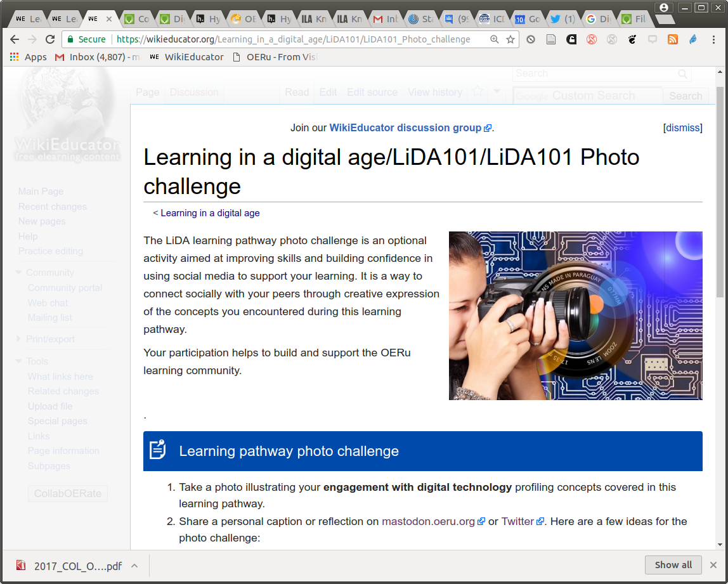728x584 pixels.
Task: Click the GNOME footprint extension icon
Action: coord(632,39)
